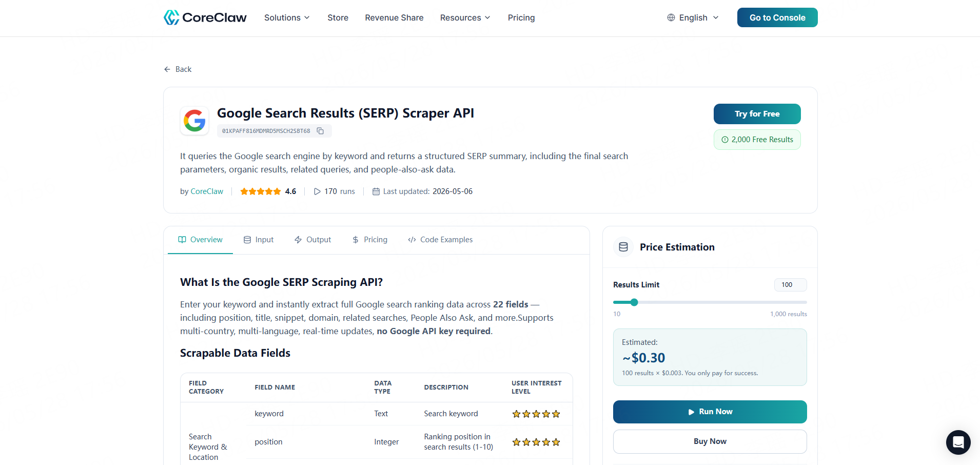The height and width of the screenshot is (465, 980).
Task: Click the estimated price ~$0.30
Action: click(x=644, y=358)
